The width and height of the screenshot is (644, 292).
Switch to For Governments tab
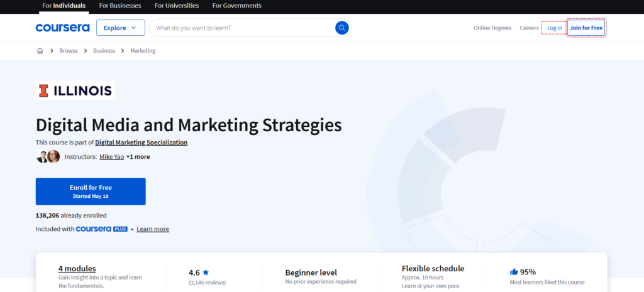[236, 6]
